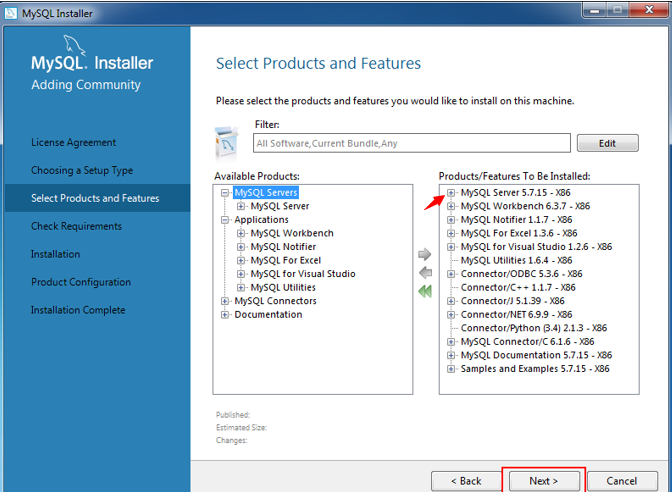Select the Documentation category label

(x=268, y=315)
